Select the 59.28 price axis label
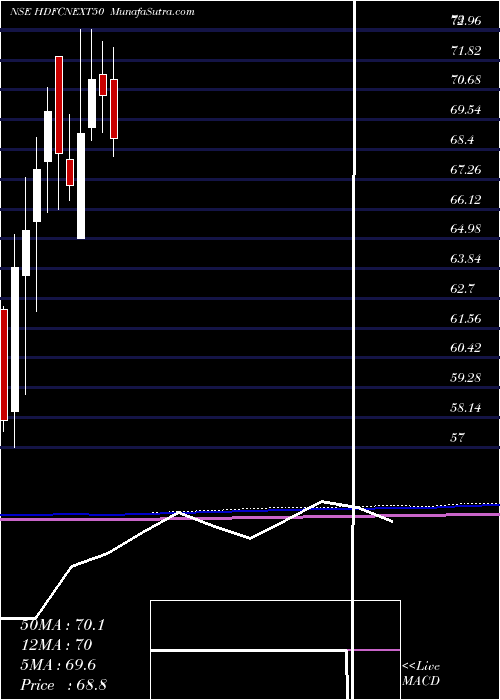This screenshot has width=500, height=700. coord(466,378)
